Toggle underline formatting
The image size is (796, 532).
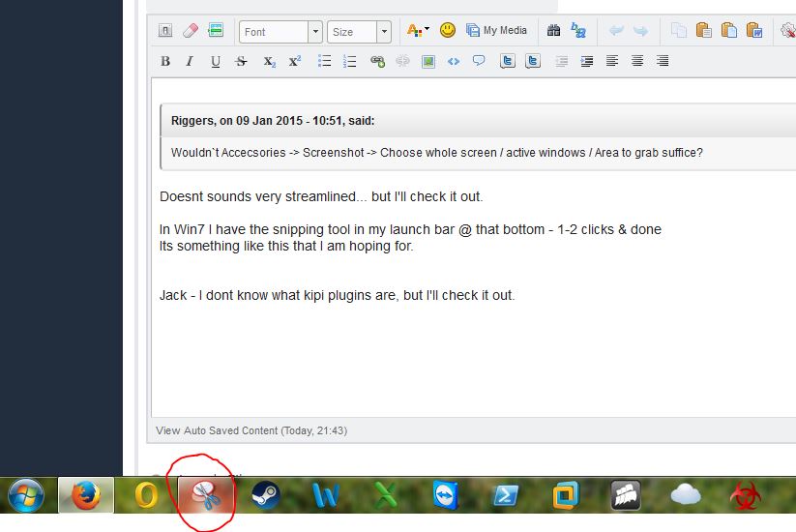(216, 62)
